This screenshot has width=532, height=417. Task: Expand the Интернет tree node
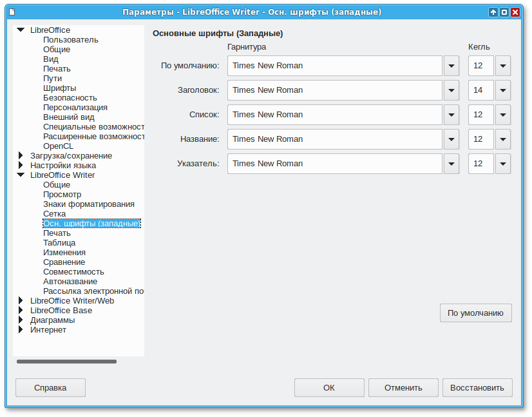tap(21, 330)
